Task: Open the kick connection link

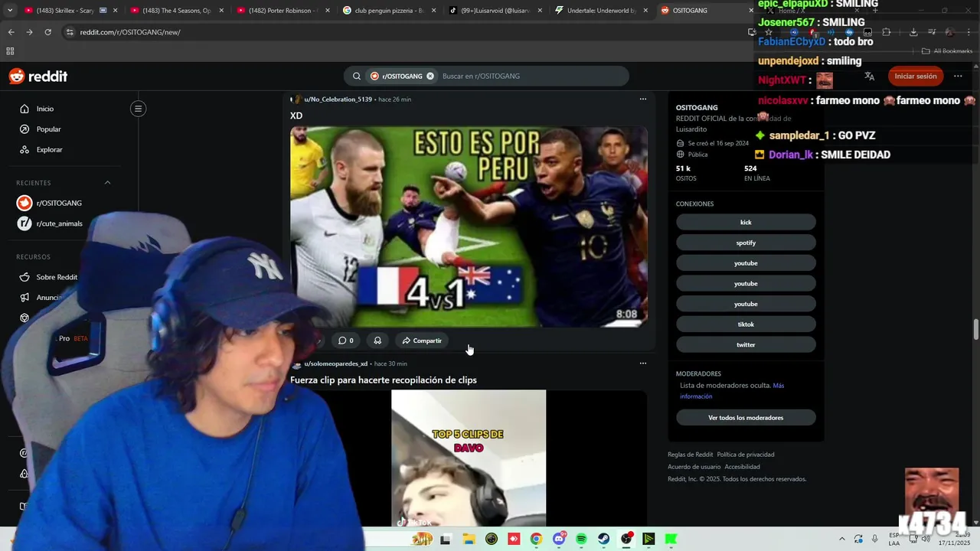Action: tap(746, 223)
